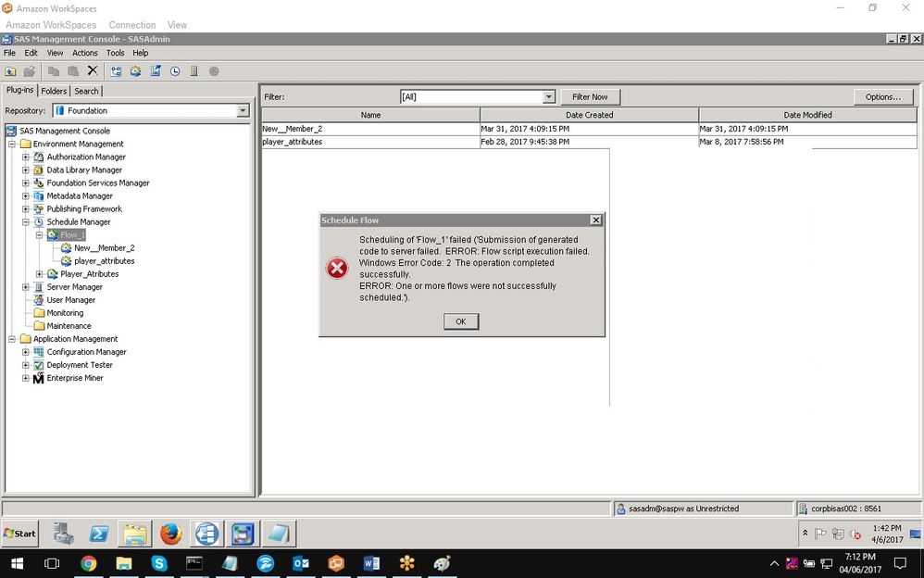Image resolution: width=924 pixels, height=578 pixels.
Task: Click the grayed stop circle toolbar icon
Action: click(x=214, y=71)
